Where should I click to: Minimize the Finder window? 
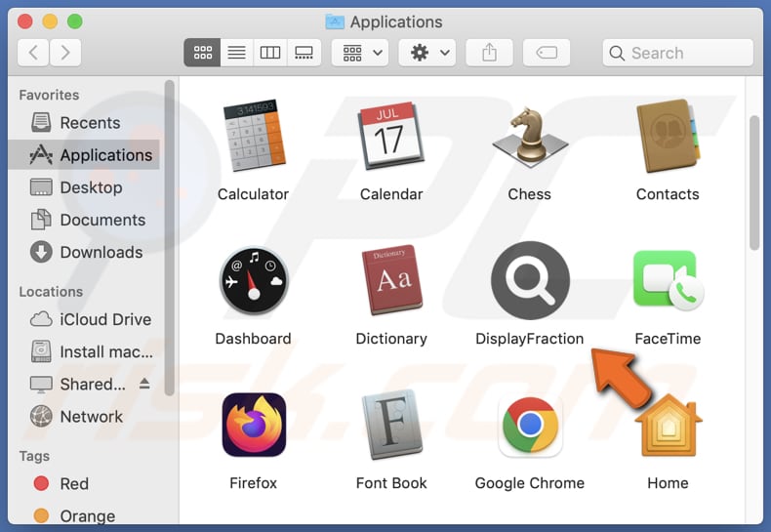click(50, 21)
